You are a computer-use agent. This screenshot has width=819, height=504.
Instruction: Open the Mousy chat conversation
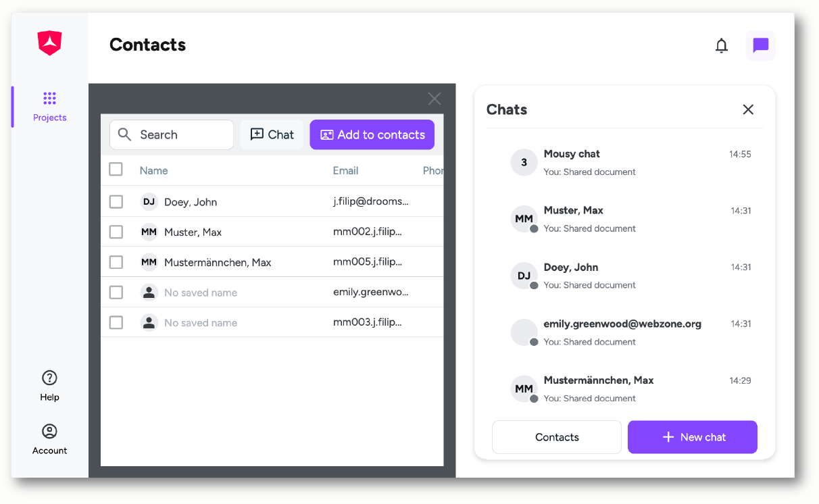[630, 162]
